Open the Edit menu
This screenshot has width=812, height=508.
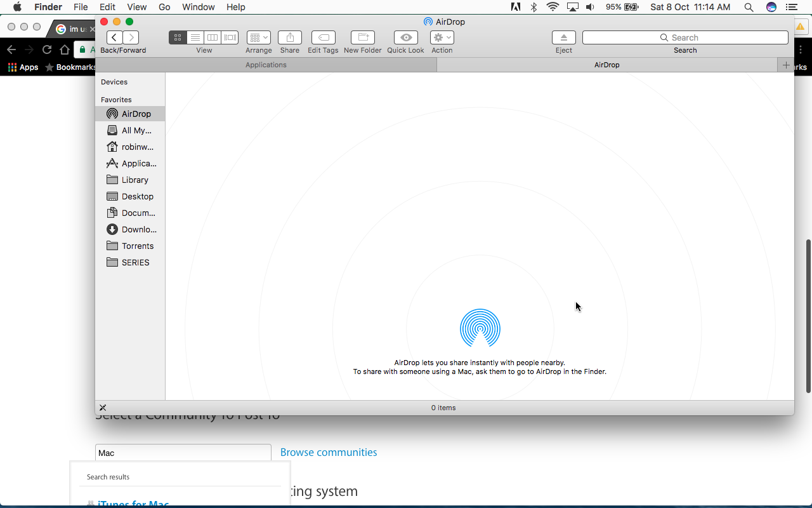[x=107, y=7]
